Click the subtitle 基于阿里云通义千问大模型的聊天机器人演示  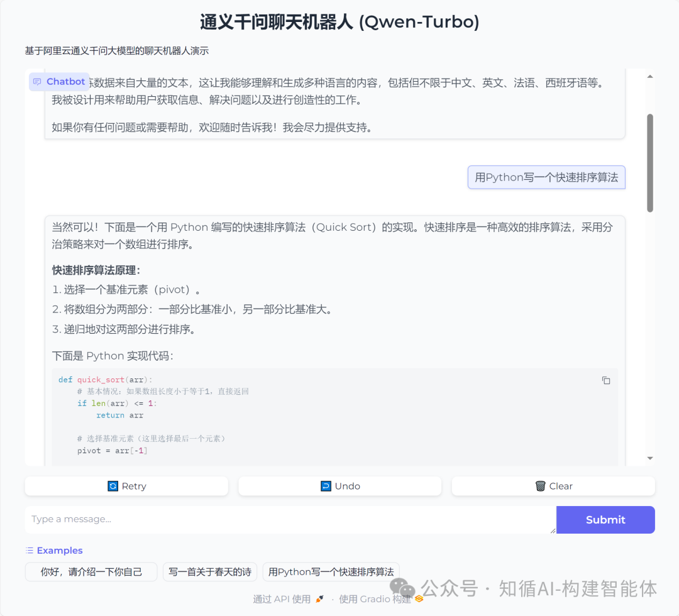[117, 51]
